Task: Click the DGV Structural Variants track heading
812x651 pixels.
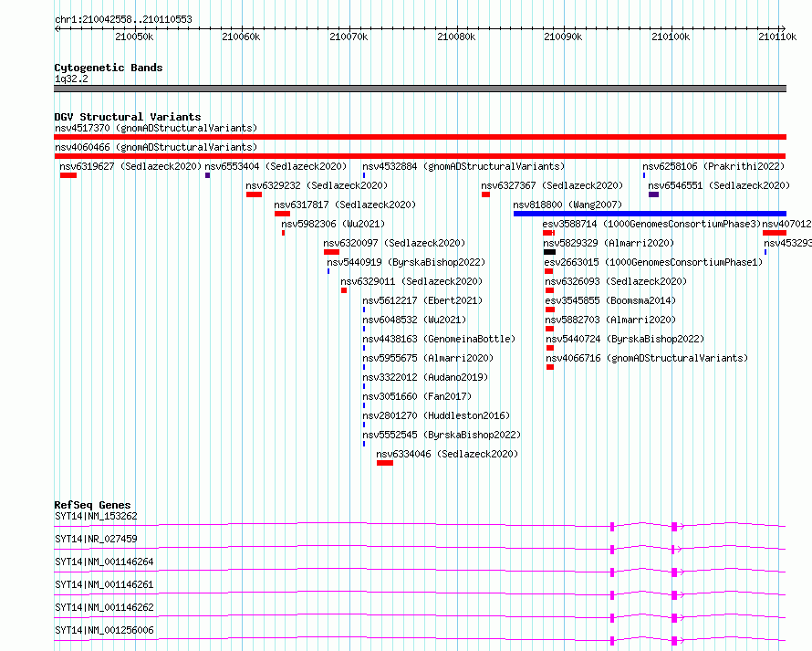Action: coord(128,117)
